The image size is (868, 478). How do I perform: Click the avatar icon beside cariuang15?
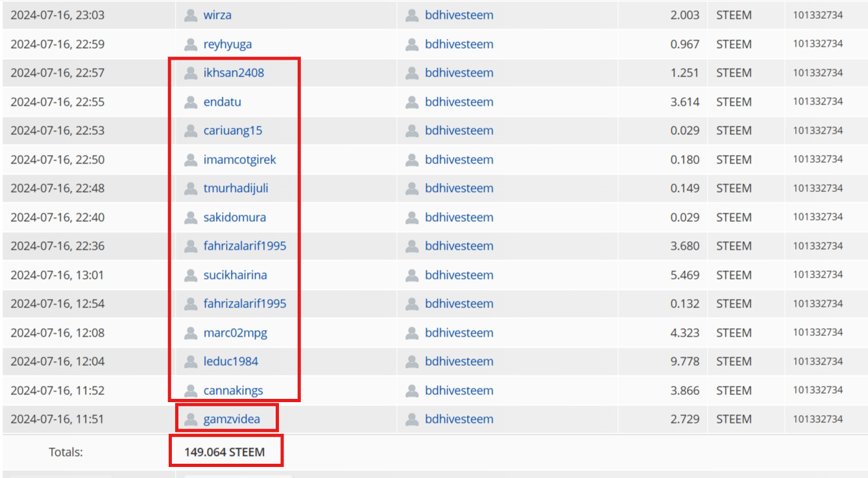[x=191, y=130]
